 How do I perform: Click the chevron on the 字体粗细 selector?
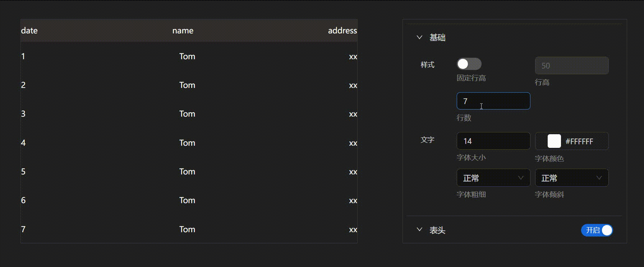522,178
